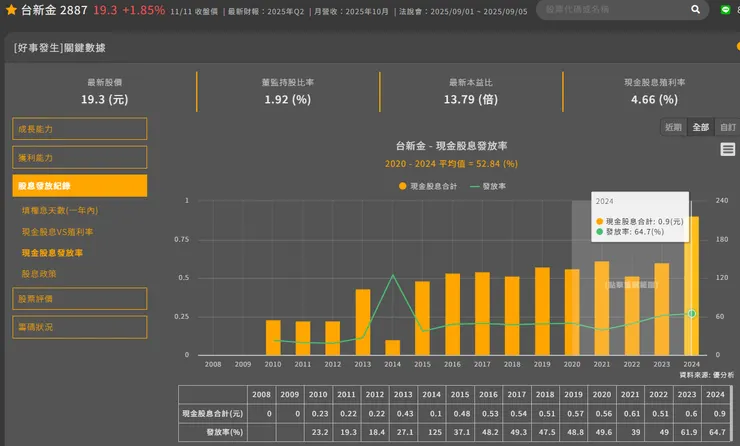
Task: Click the 2024 dividend bar
Action: pyautogui.click(x=692, y=286)
